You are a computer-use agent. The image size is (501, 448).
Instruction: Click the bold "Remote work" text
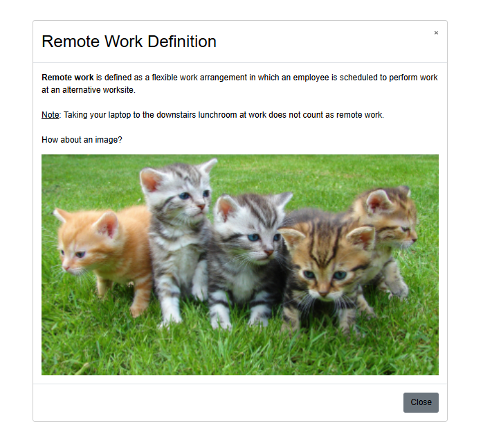67,78
